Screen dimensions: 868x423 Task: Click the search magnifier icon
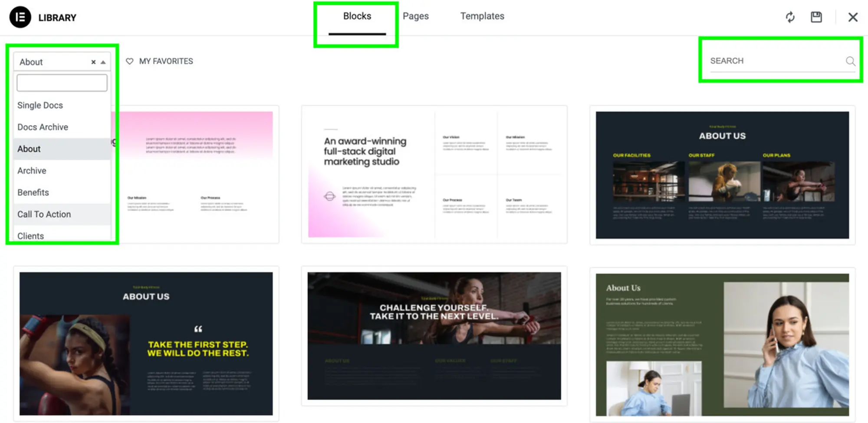point(850,61)
